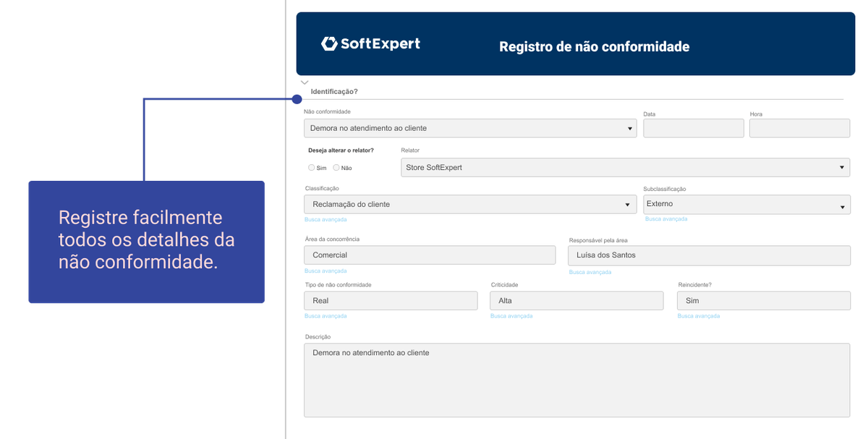Click Responsável pela área field Luísa dos Santos
This screenshot has height=439, width=868.
(x=709, y=255)
